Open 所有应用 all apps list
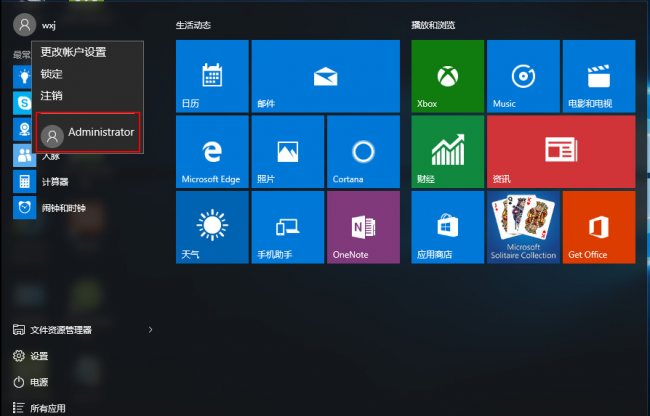This screenshot has width=650, height=416. pos(39,408)
